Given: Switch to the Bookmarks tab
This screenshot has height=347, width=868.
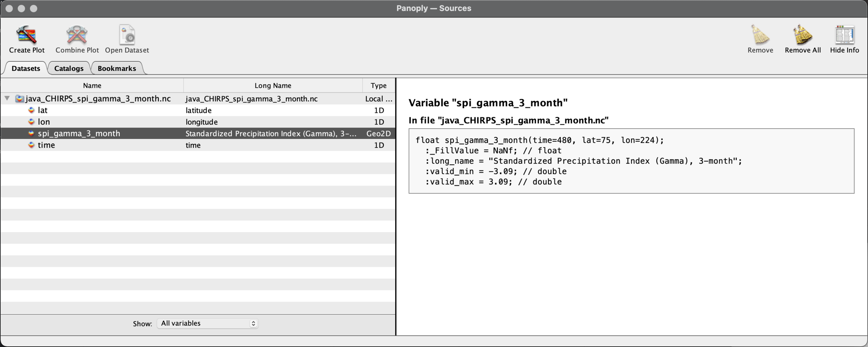Looking at the screenshot, I should click(117, 68).
